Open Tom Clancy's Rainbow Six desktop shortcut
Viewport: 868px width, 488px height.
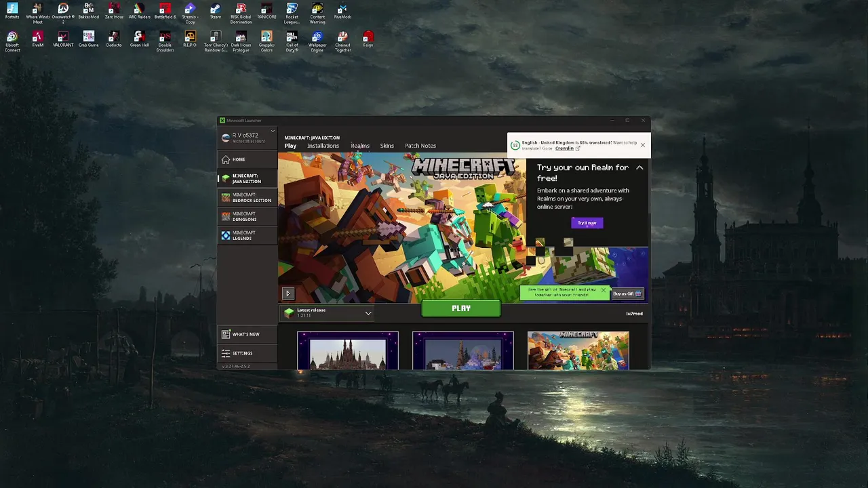pos(216,41)
